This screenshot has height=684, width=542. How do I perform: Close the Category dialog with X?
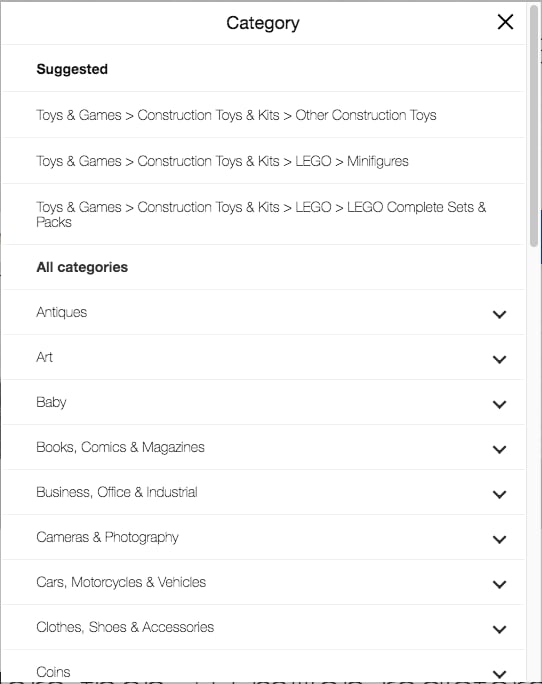(x=505, y=22)
